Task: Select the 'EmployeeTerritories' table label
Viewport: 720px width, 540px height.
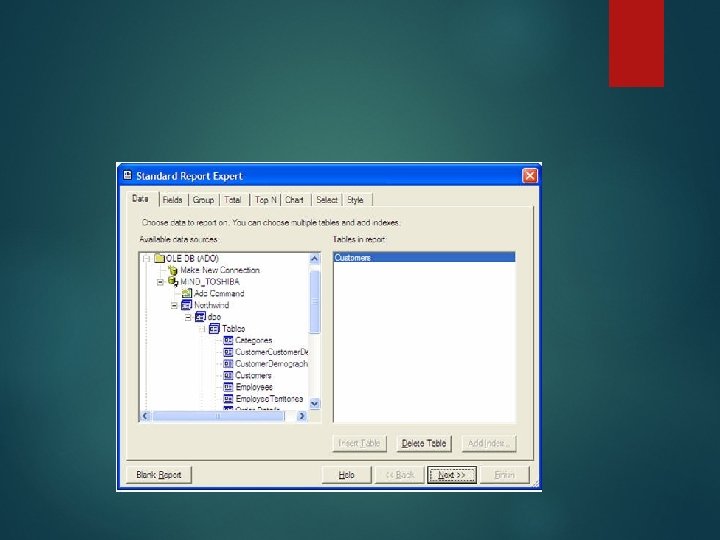Action: (x=269, y=399)
